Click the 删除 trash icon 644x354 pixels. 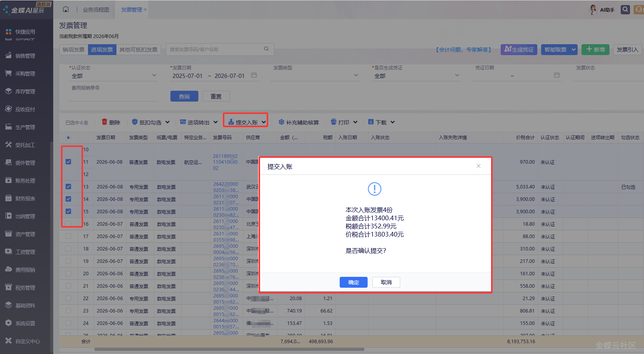(x=104, y=122)
